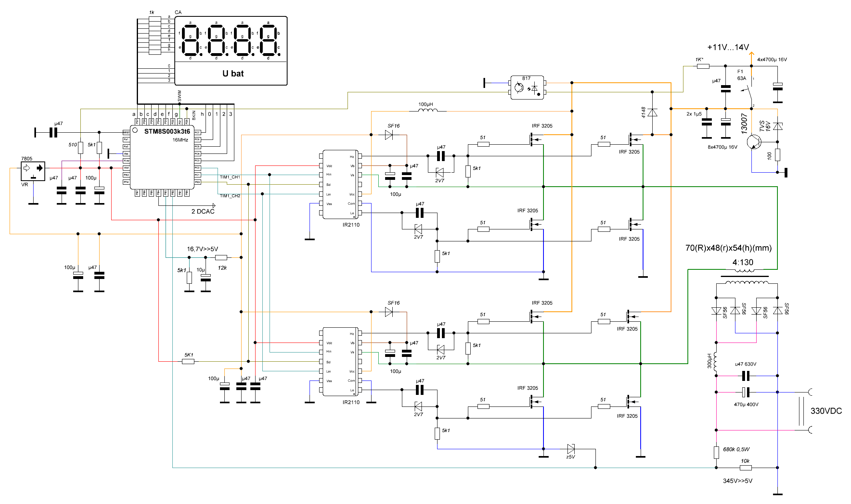This screenshot has width=851, height=504.
Task: Select the 470µ 400V capacitor
Action: click(x=745, y=392)
